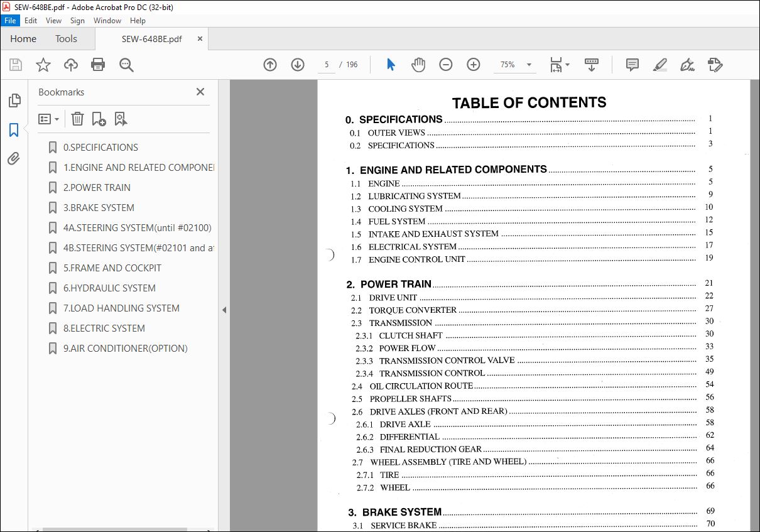This screenshot has height=532, width=760.
Task: Add file to starred favorites
Action: click(x=43, y=65)
